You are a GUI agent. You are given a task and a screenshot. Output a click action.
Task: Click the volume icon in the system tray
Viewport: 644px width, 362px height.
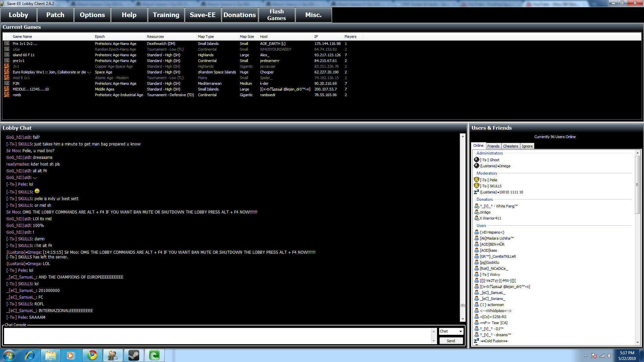(610, 356)
